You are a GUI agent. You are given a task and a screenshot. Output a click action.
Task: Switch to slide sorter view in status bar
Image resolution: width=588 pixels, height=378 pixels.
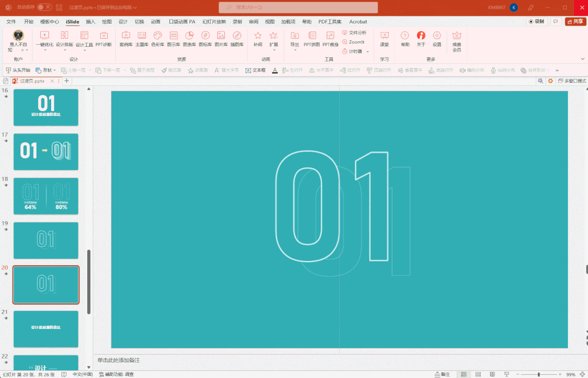[x=477, y=375]
